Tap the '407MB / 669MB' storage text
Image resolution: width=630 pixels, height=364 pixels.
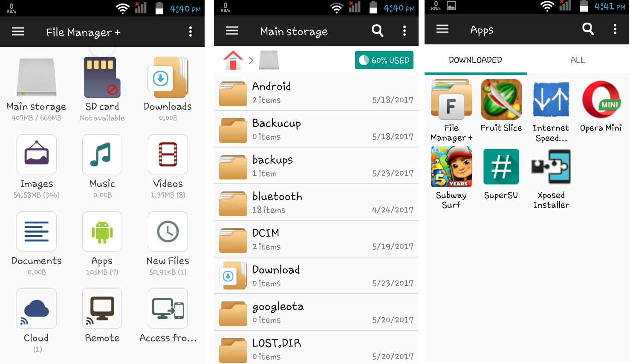37,118
